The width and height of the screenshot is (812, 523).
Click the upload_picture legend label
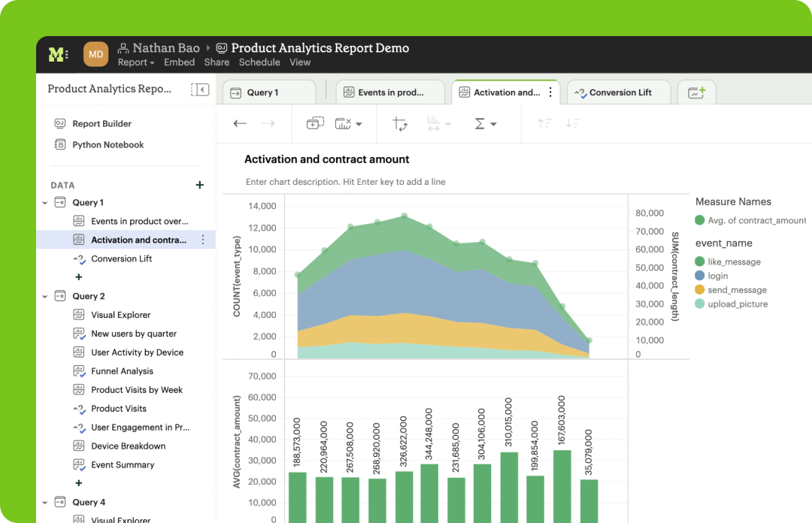(738, 304)
